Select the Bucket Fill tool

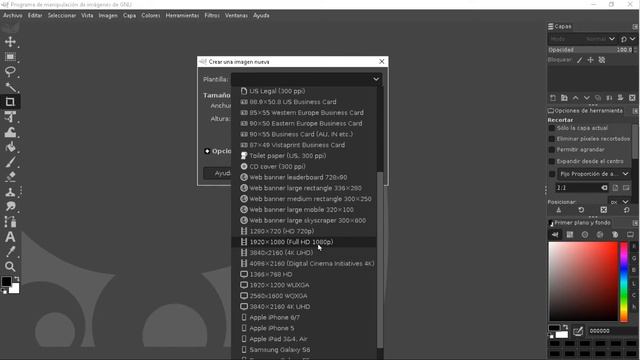10,147
